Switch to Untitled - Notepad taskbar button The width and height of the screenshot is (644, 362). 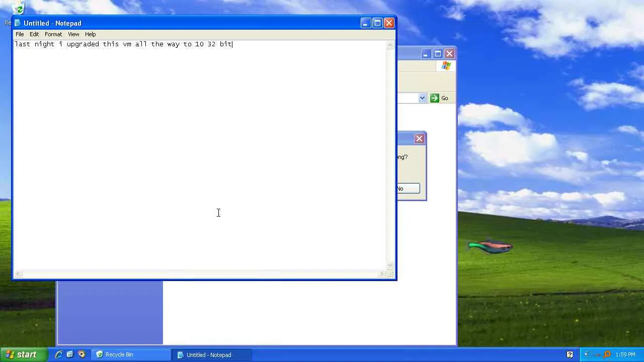click(212, 354)
